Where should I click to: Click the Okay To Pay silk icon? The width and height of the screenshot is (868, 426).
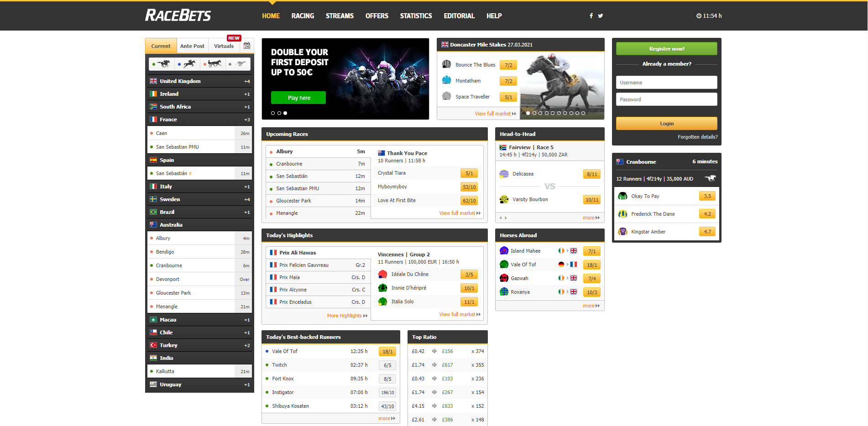click(x=622, y=196)
